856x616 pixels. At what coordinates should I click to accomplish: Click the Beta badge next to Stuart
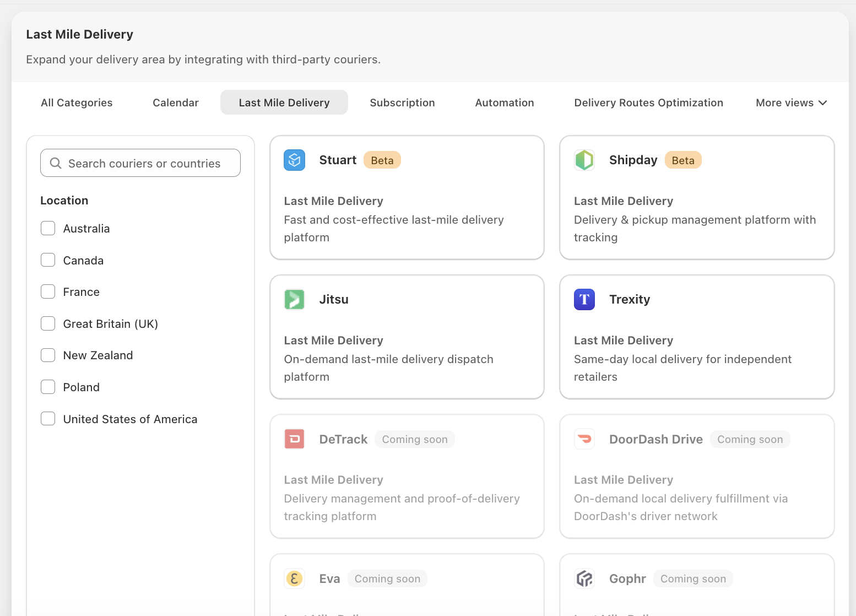tap(382, 160)
